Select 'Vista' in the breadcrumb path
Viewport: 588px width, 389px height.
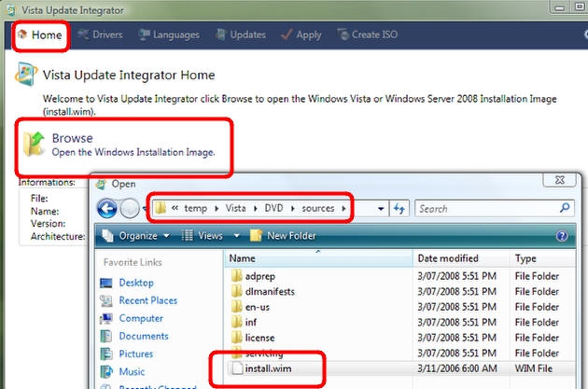click(235, 208)
